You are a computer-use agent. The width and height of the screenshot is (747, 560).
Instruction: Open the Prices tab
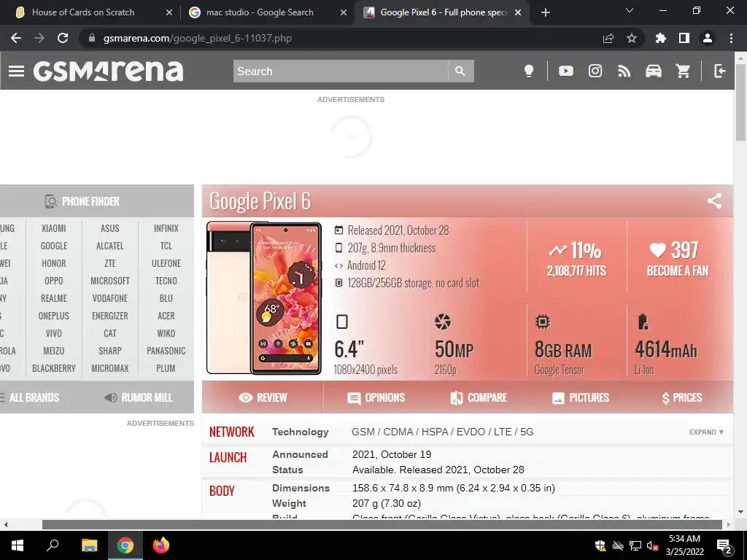(682, 397)
